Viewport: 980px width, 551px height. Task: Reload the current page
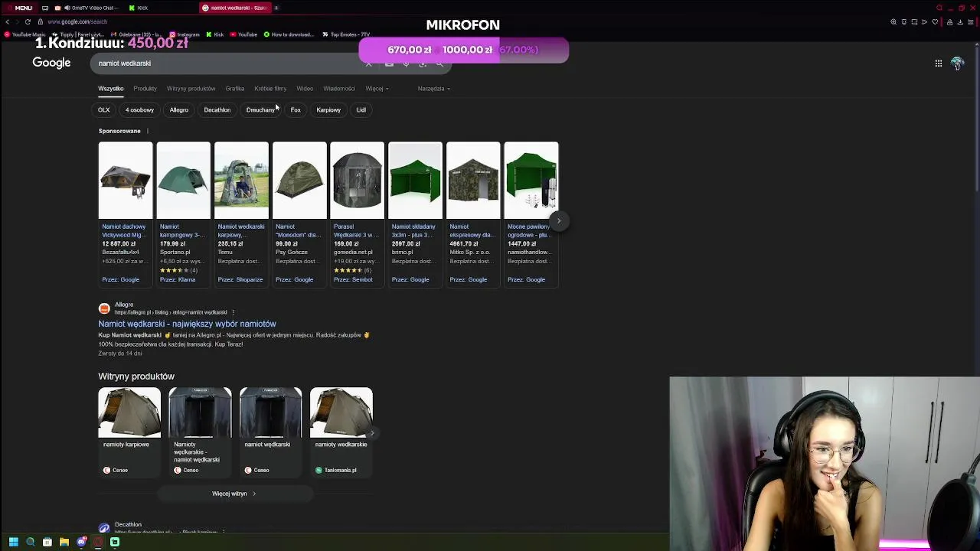tap(28, 21)
